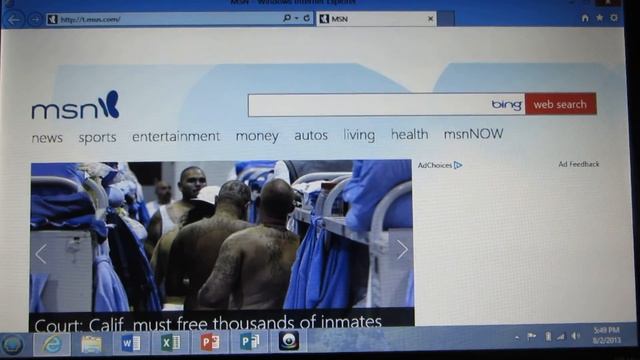
Task: Click the msn butterfly logo
Action: click(76, 105)
